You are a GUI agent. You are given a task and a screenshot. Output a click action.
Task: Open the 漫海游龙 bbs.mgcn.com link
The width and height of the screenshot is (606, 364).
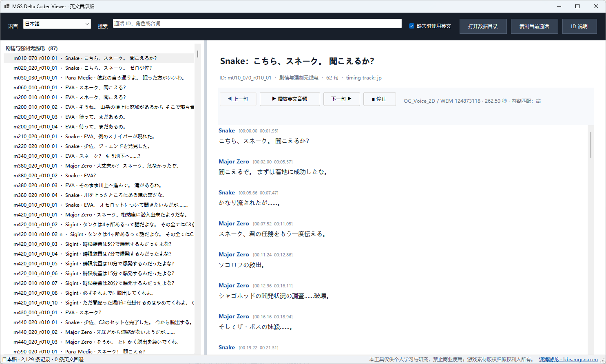(568, 360)
